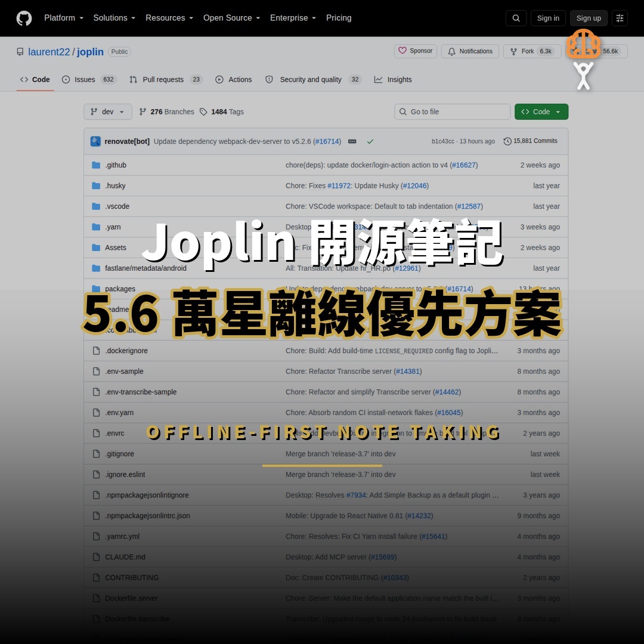Click the Assets folder icon
This screenshot has width=644, height=644.
point(96,247)
